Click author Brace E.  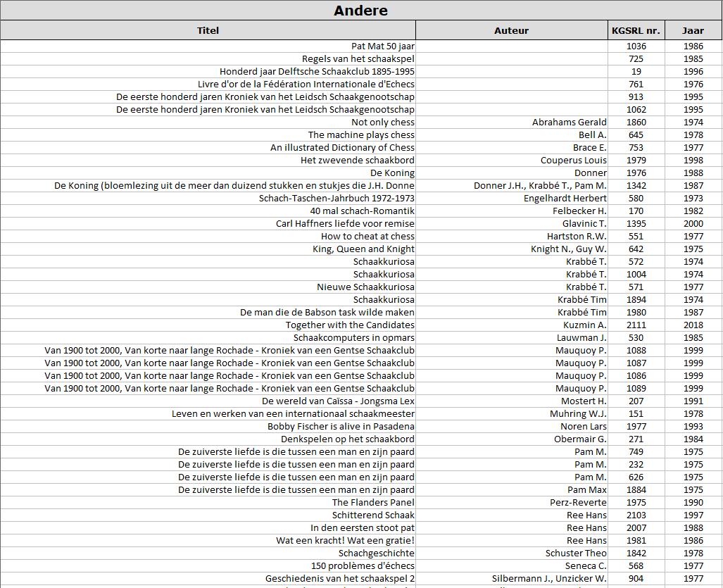(x=590, y=148)
